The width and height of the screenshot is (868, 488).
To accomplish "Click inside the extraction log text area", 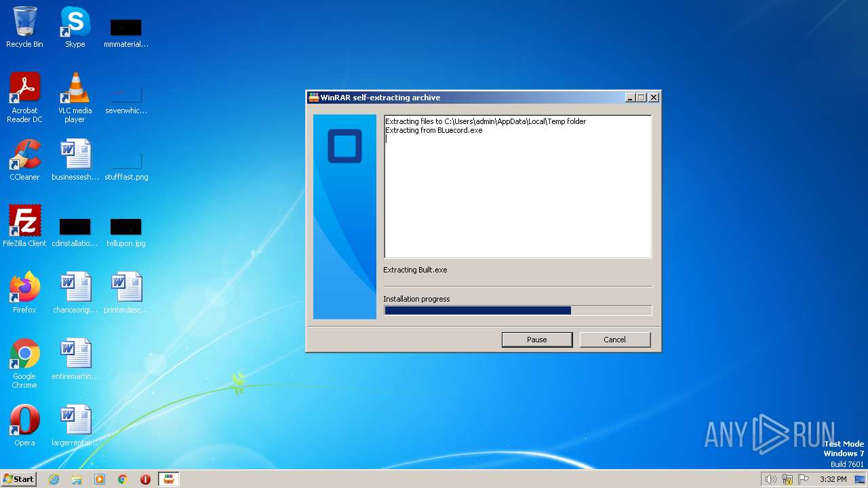I will (x=518, y=186).
